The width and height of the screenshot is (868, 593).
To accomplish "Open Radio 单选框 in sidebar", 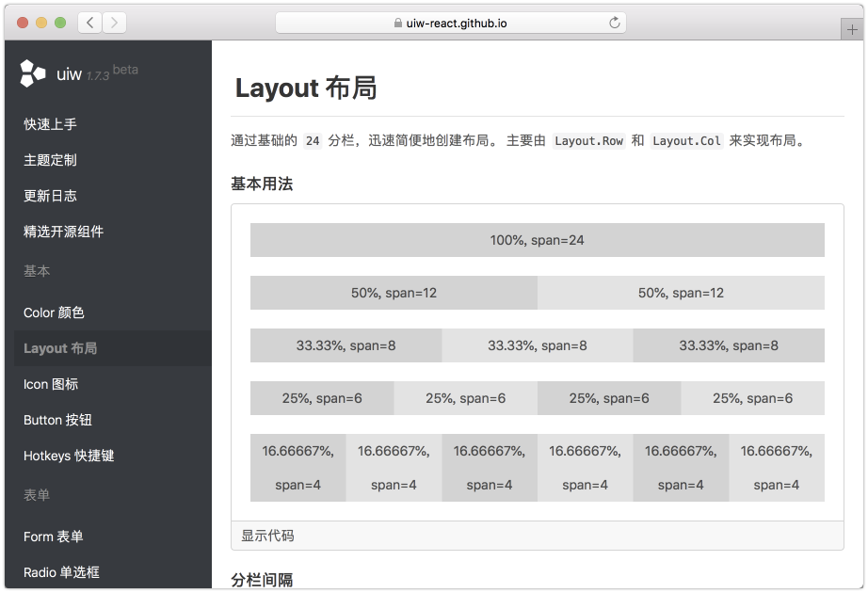I will point(61,572).
